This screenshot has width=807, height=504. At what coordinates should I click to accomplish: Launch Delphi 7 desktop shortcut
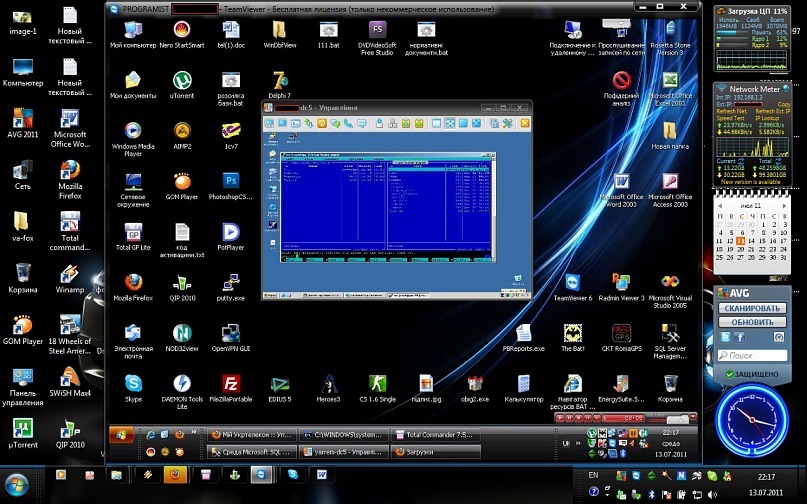[280, 80]
